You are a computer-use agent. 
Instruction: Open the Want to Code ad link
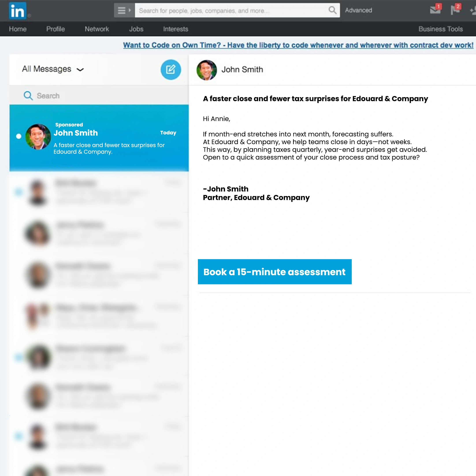298,45
